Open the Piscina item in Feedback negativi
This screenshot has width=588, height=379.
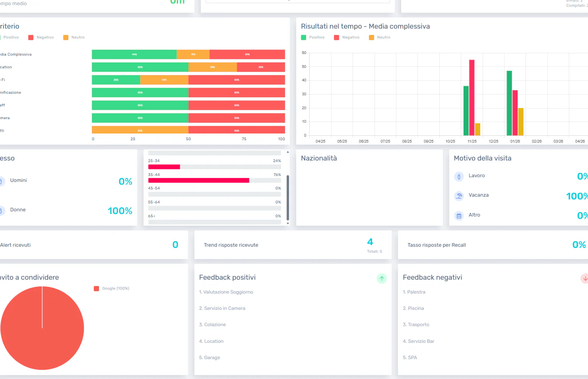pyautogui.click(x=413, y=308)
